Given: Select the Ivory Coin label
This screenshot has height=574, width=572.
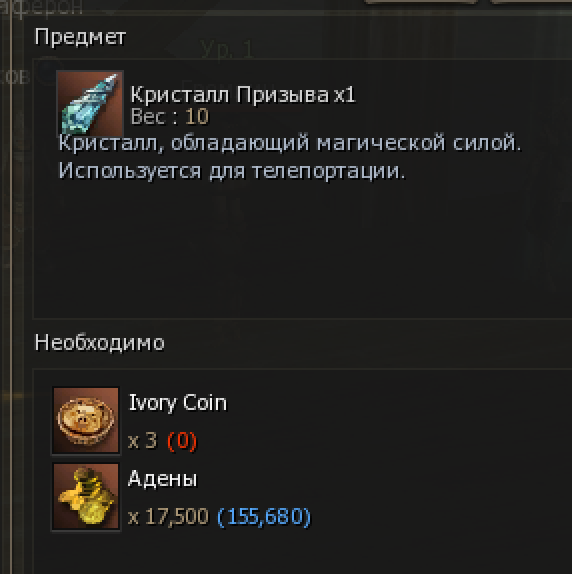Looking at the screenshot, I should tap(177, 403).
